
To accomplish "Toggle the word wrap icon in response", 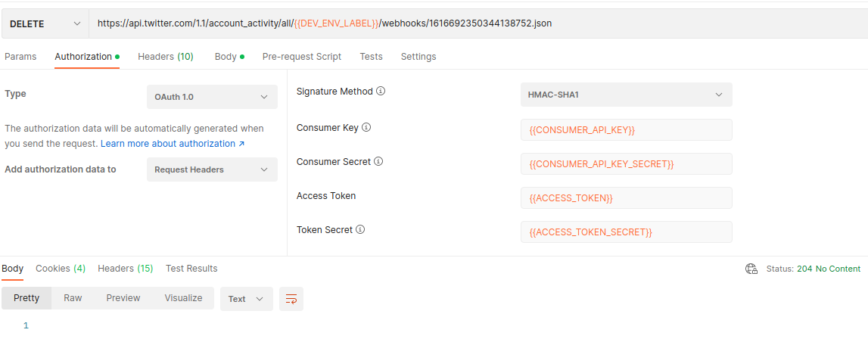I will pyautogui.click(x=291, y=299).
